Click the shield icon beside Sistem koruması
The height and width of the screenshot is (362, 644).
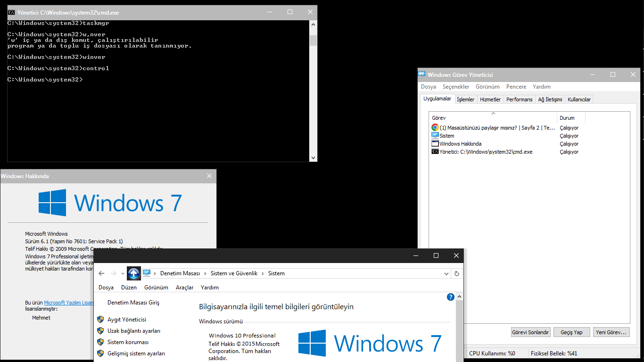tap(100, 342)
